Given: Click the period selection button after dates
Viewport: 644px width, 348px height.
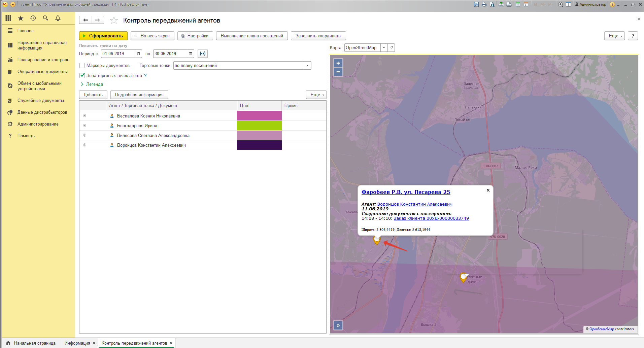Looking at the screenshot, I should click(x=203, y=54).
